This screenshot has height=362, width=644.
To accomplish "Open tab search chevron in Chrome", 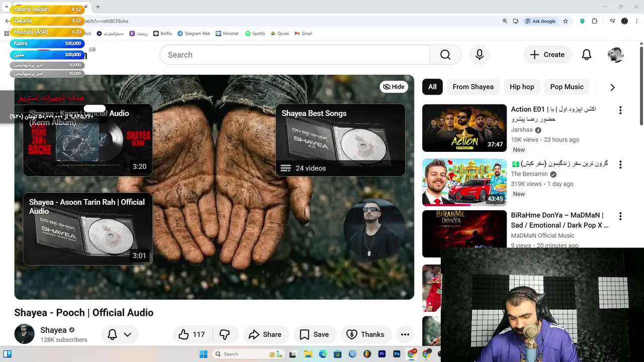I will coord(7,7).
